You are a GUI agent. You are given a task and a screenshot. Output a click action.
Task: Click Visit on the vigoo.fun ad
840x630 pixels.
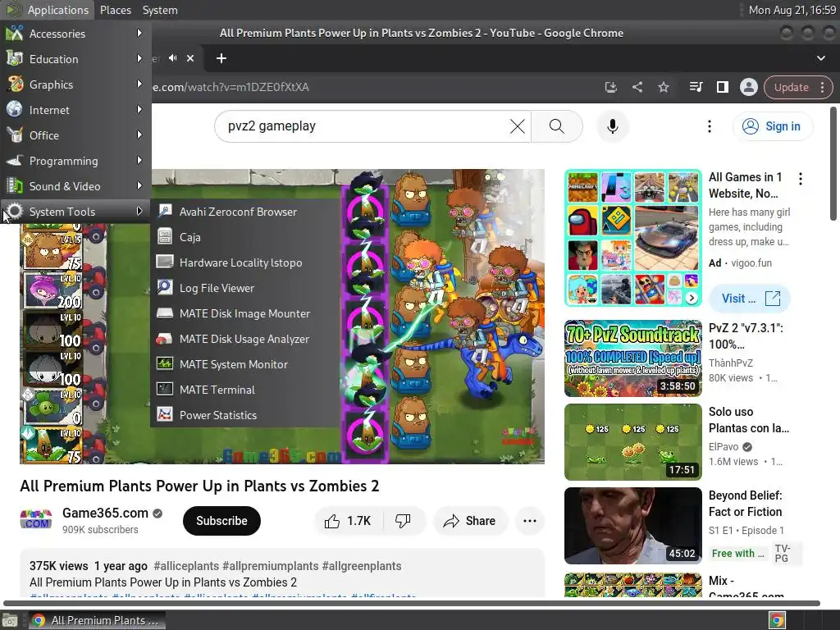(750, 299)
